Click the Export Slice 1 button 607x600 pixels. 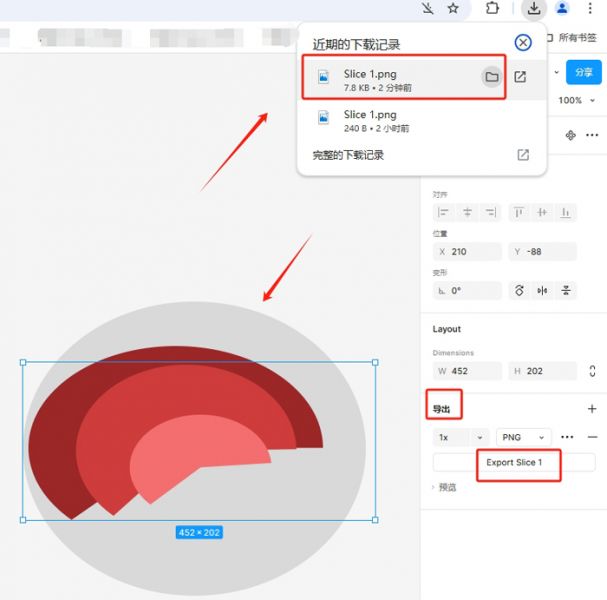(x=514, y=463)
